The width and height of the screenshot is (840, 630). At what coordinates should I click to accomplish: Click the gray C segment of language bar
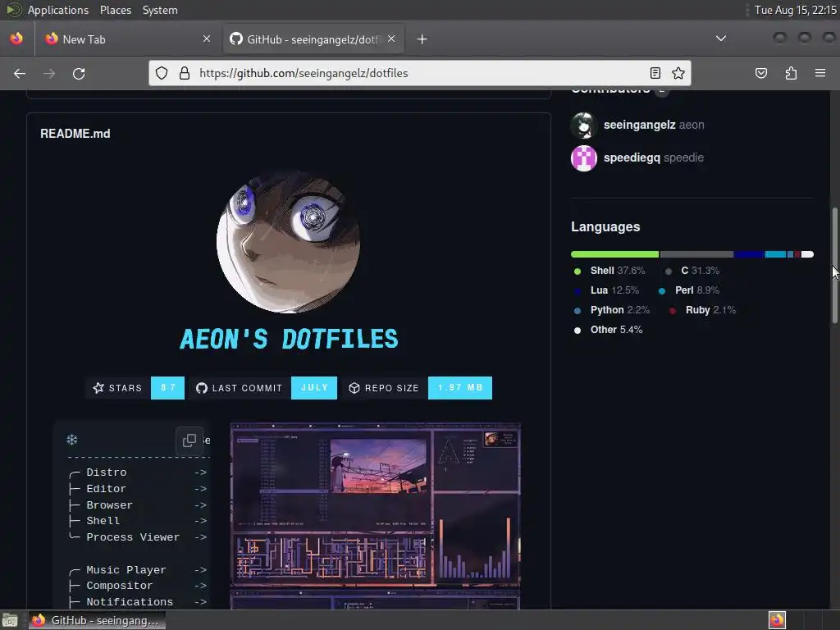click(x=697, y=254)
